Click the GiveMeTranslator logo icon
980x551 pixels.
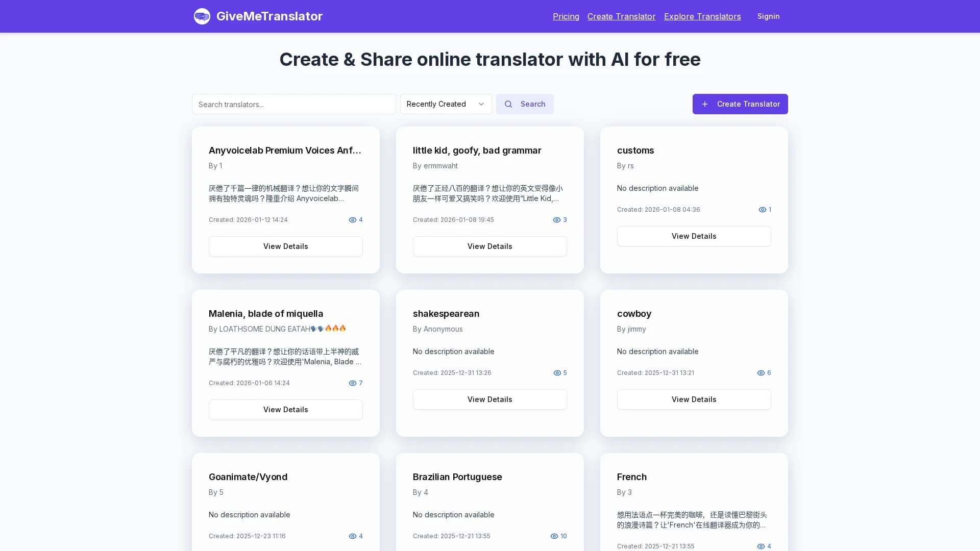tap(202, 16)
